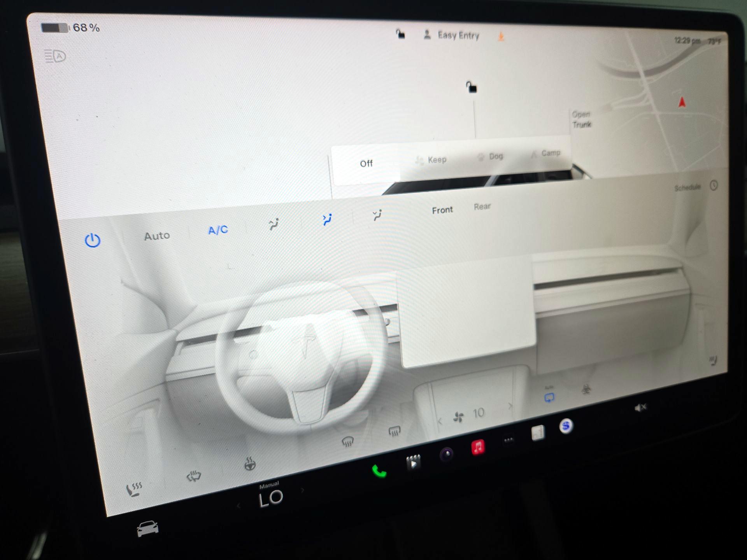
Task: Open the Easy Entry driver profile
Action: pos(451,35)
